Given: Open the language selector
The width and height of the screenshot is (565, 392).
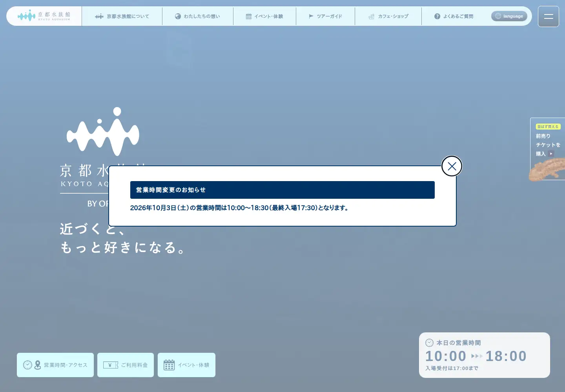Looking at the screenshot, I should pos(509,16).
